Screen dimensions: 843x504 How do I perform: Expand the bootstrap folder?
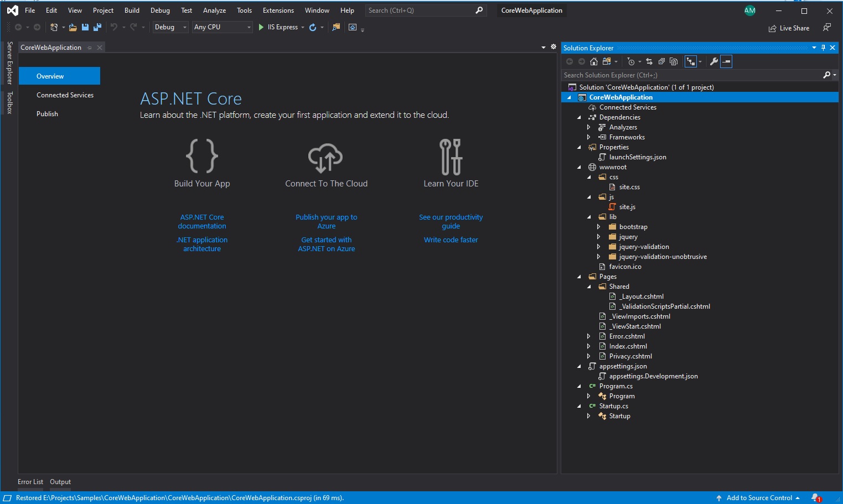coord(599,227)
